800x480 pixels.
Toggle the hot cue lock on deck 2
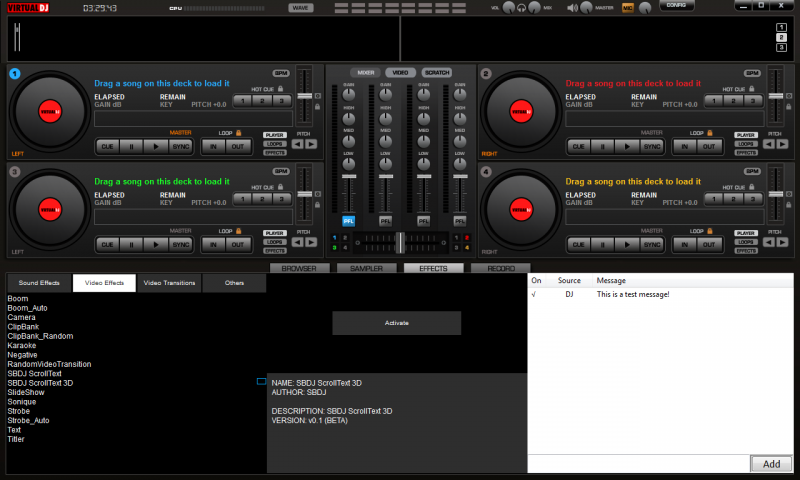(752, 89)
